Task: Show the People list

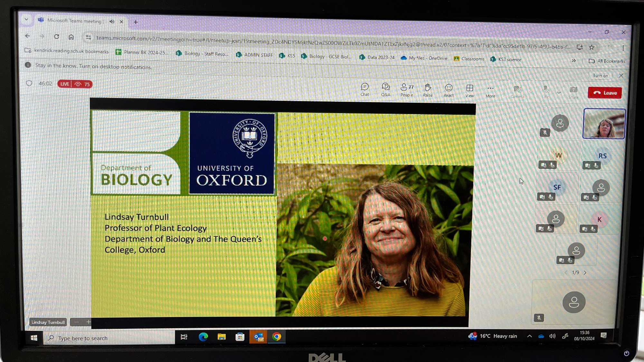Action: (407, 90)
